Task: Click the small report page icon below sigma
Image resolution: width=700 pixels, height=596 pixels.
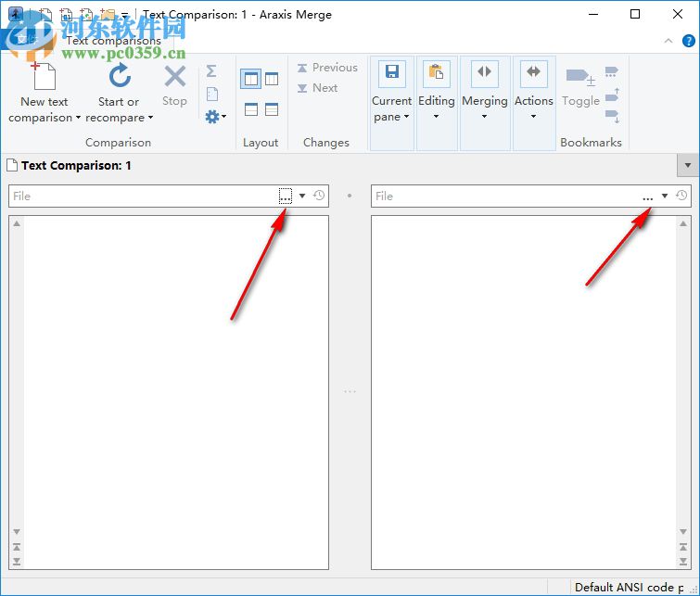Action: tap(212, 95)
